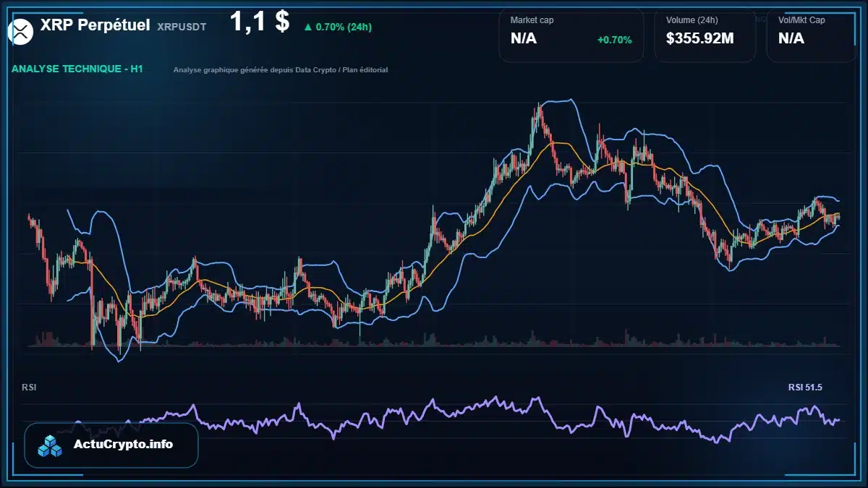Click the "1,1 $" price value

coord(260,22)
